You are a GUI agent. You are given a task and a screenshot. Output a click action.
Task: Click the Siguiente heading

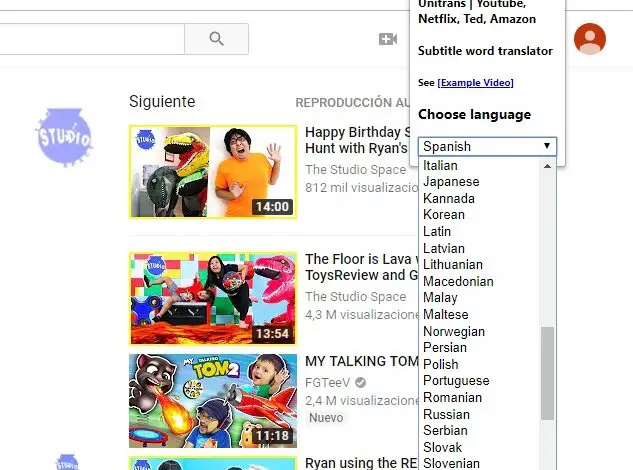162,101
